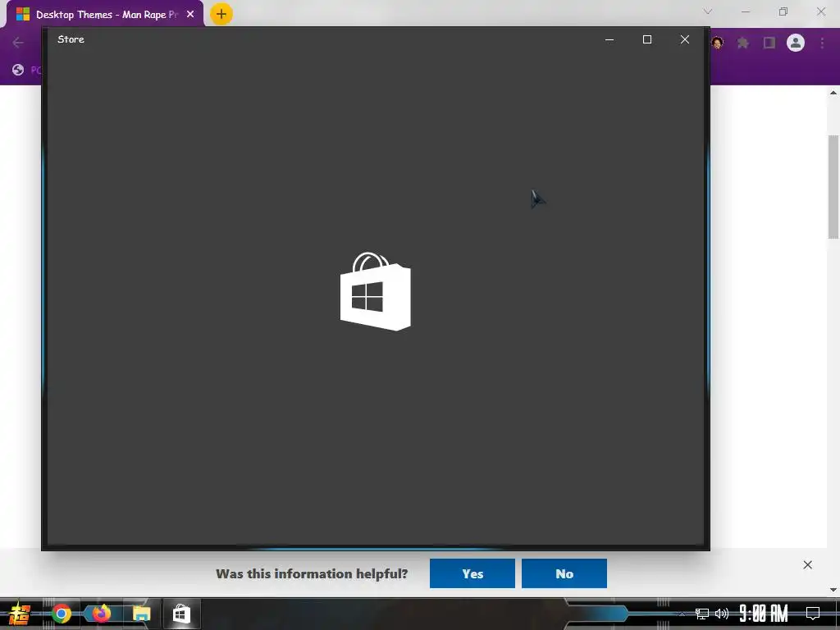Open the notification action center
Screen dimensions: 840x630
point(813,614)
